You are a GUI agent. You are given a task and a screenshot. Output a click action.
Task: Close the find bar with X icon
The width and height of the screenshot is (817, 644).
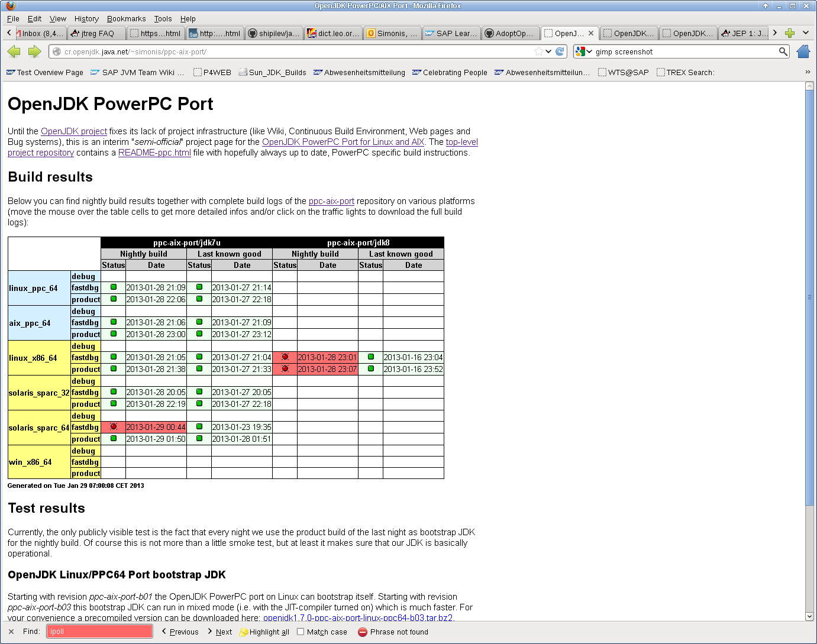tap(11, 632)
